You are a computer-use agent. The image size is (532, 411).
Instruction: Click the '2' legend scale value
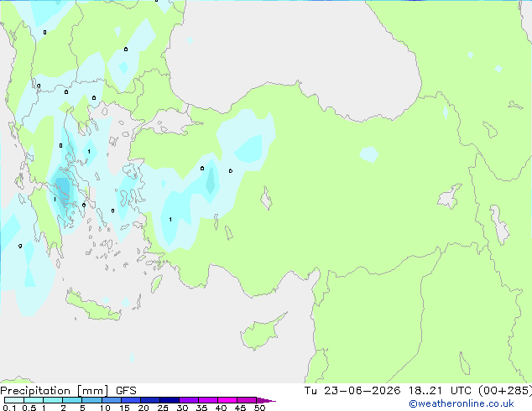coord(63,408)
